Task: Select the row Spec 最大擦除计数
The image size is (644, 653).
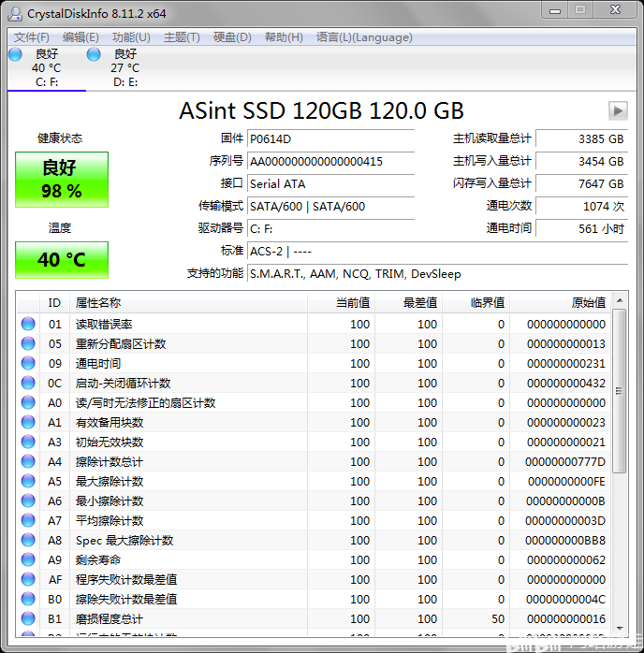Action: point(314,540)
